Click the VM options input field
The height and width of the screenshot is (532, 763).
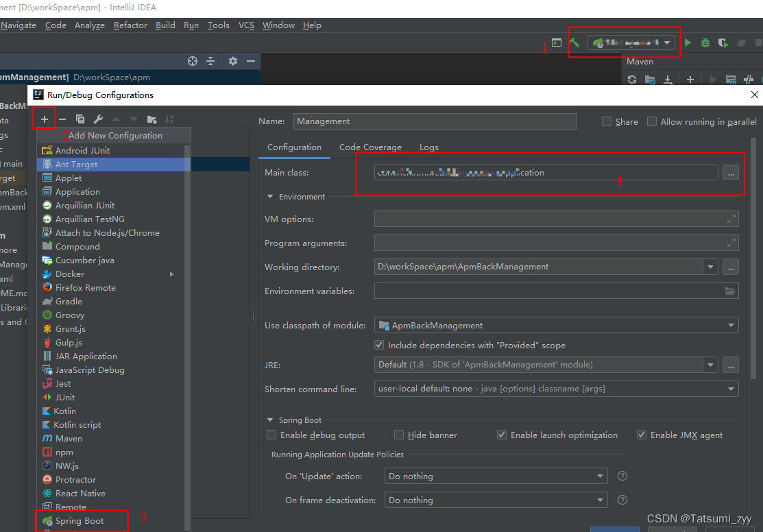[x=556, y=219]
